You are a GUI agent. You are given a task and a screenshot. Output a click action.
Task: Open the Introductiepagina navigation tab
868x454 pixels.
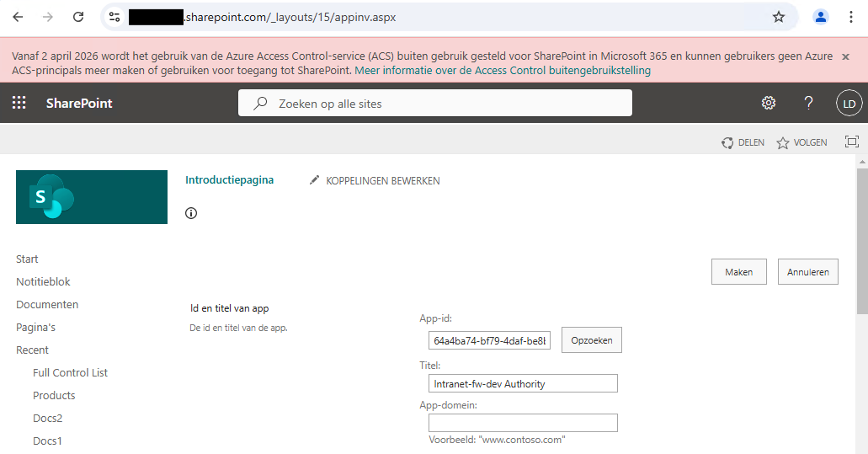[229, 180]
